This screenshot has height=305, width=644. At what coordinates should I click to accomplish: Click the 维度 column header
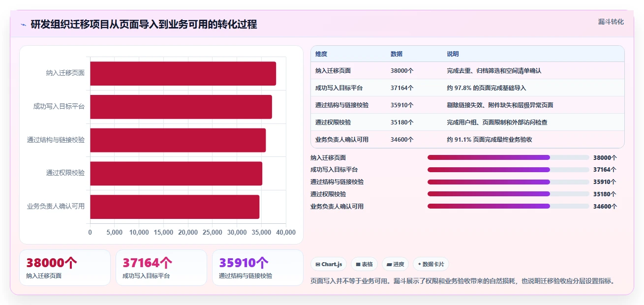(x=321, y=54)
